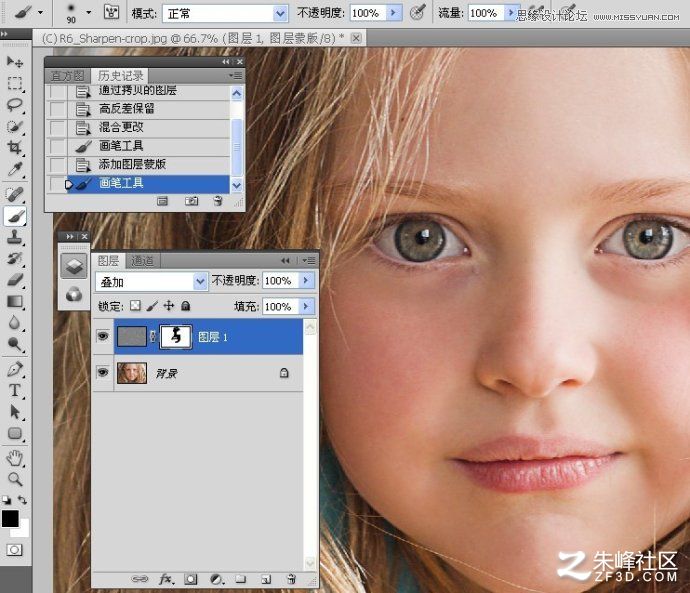Open tool preset picker arrow
690x593 pixels.
click(40, 12)
